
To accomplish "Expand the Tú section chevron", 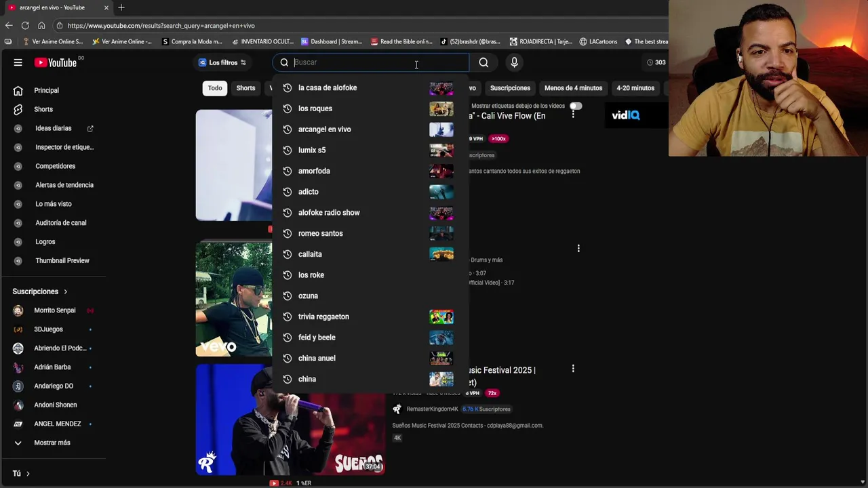I will click(x=28, y=474).
